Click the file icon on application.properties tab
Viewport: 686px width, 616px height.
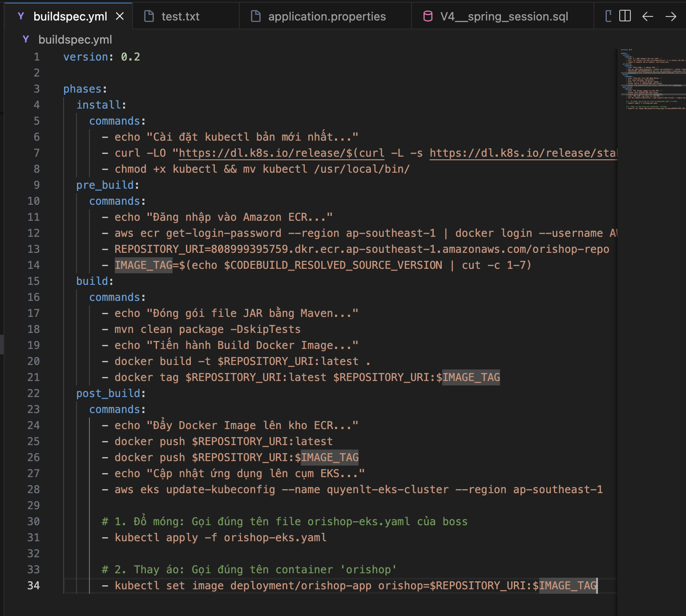(256, 16)
